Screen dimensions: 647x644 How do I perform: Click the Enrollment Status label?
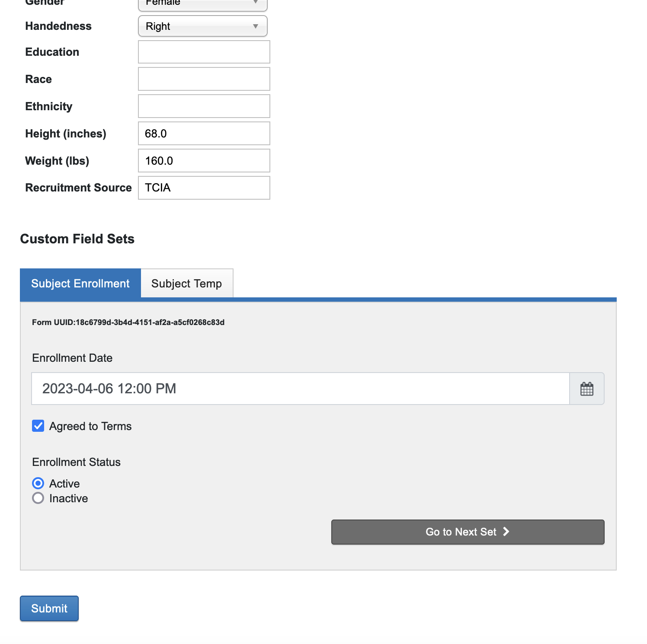coord(76,462)
